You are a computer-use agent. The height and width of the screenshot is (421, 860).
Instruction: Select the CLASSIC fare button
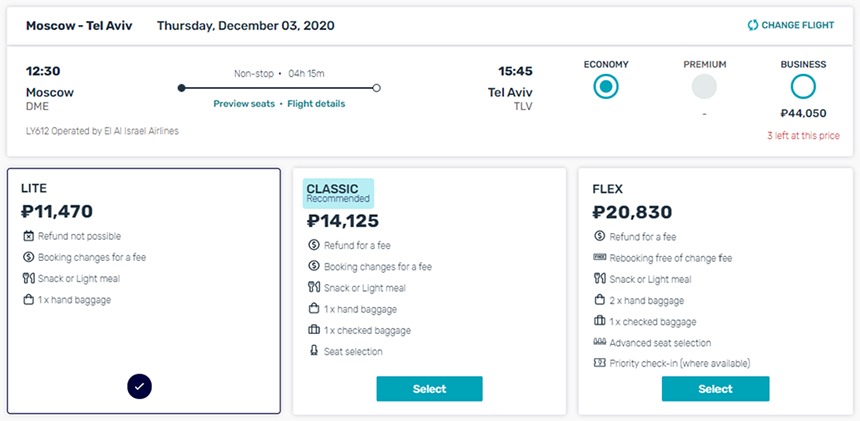tap(429, 389)
